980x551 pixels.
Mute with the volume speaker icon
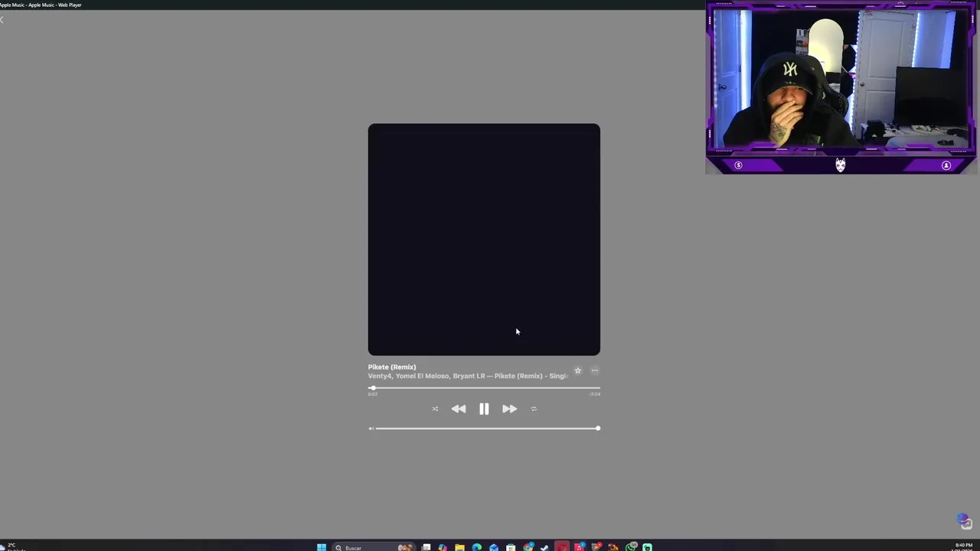[371, 429]
